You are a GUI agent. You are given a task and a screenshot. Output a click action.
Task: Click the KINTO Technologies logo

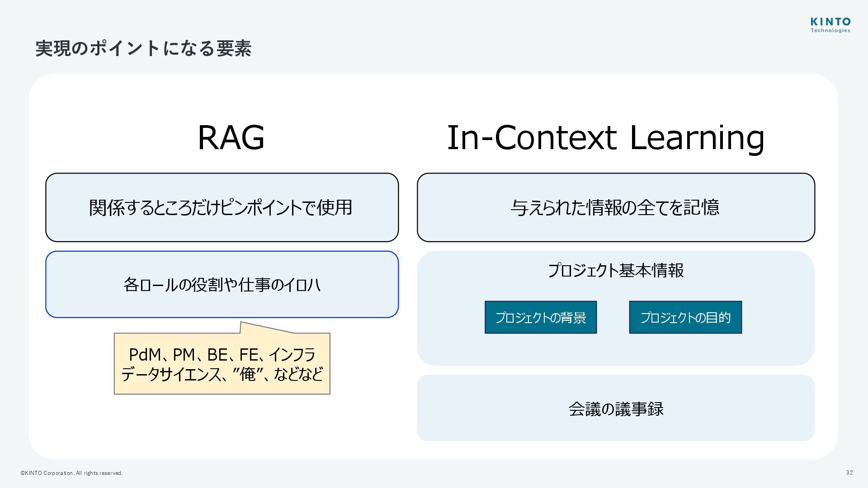[830, 25]
